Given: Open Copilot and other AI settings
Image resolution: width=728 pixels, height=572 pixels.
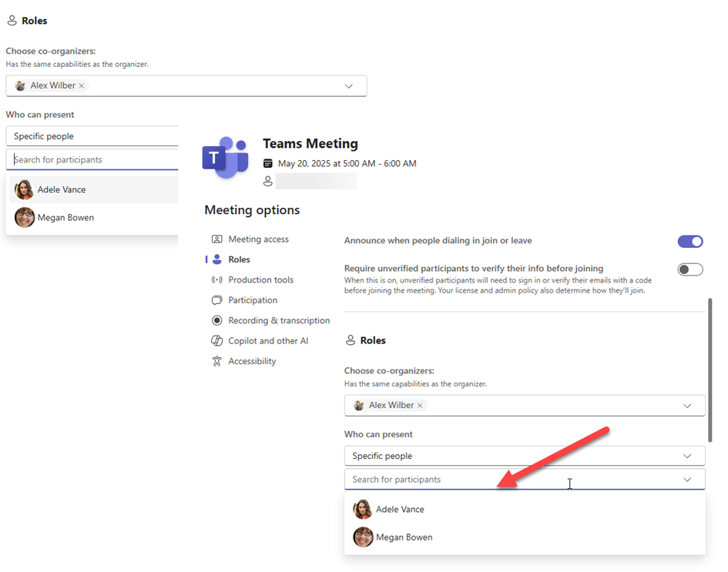Looking at the screenshot, I should coord(268,341).
